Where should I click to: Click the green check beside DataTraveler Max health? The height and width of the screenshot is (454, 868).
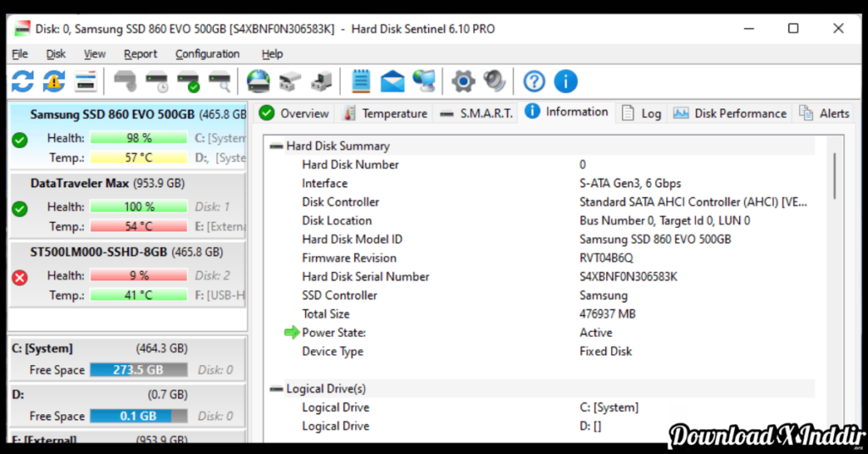point(20,208)
